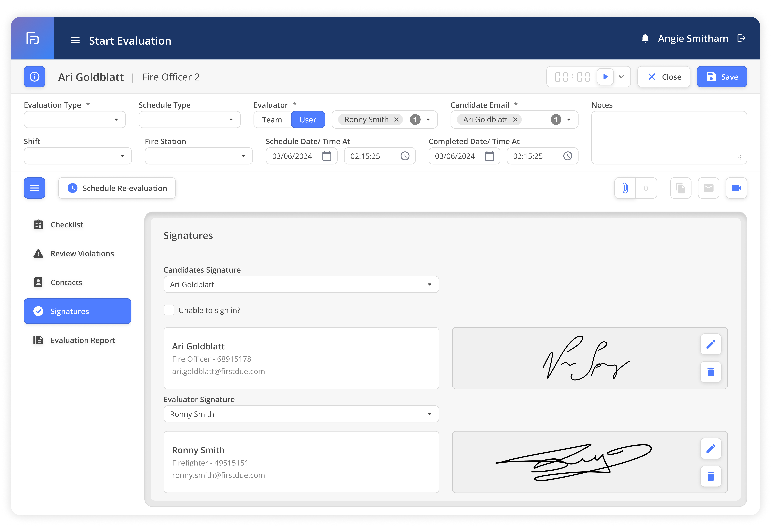Expand the Evaluation Type dropdown
Viewport: 771px width, 532px height.
(75, 120)
